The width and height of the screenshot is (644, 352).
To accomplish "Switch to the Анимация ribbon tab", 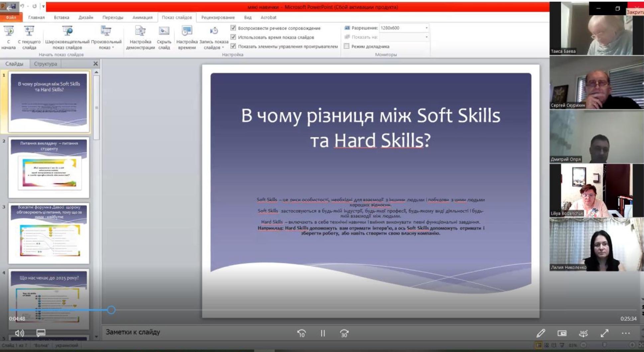I will [x=142, y=17].
